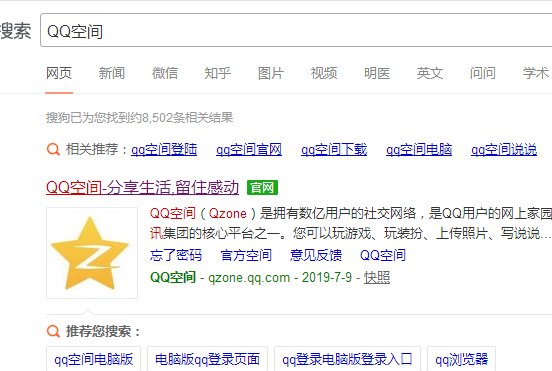Switch to the 视频 tab

pyautogui.click(x=324, y=73)
